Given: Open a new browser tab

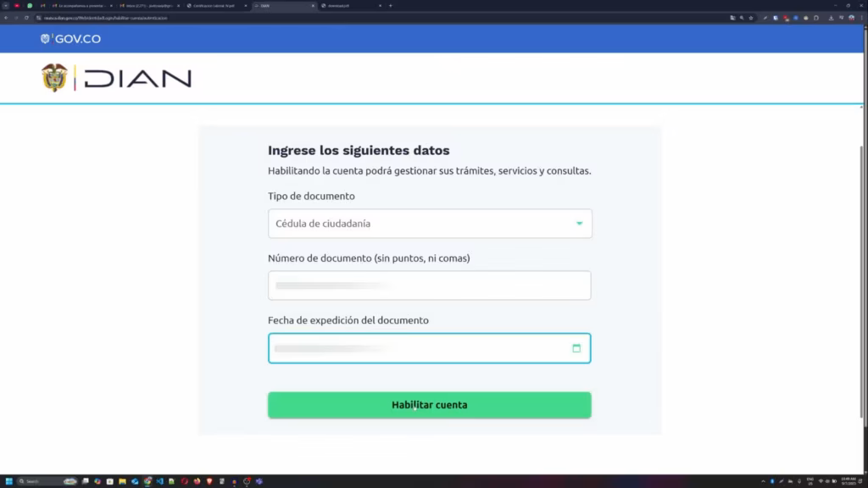Looking at the screenshot, I should (x=390, y=6).
